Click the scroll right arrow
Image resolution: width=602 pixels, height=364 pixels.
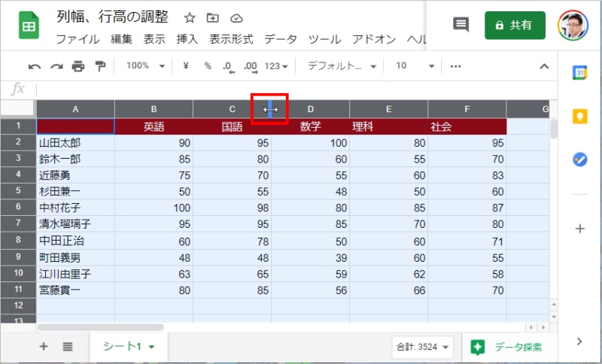tap(543, 327)
